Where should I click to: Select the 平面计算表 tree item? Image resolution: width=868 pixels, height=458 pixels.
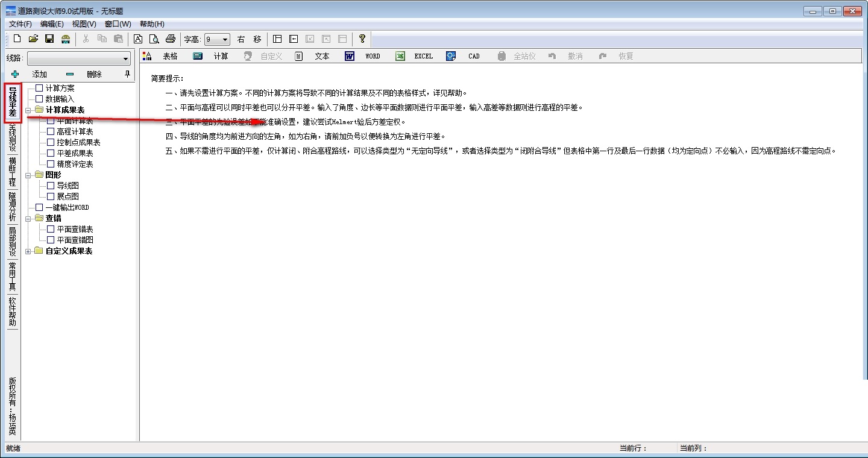point(75,121)
